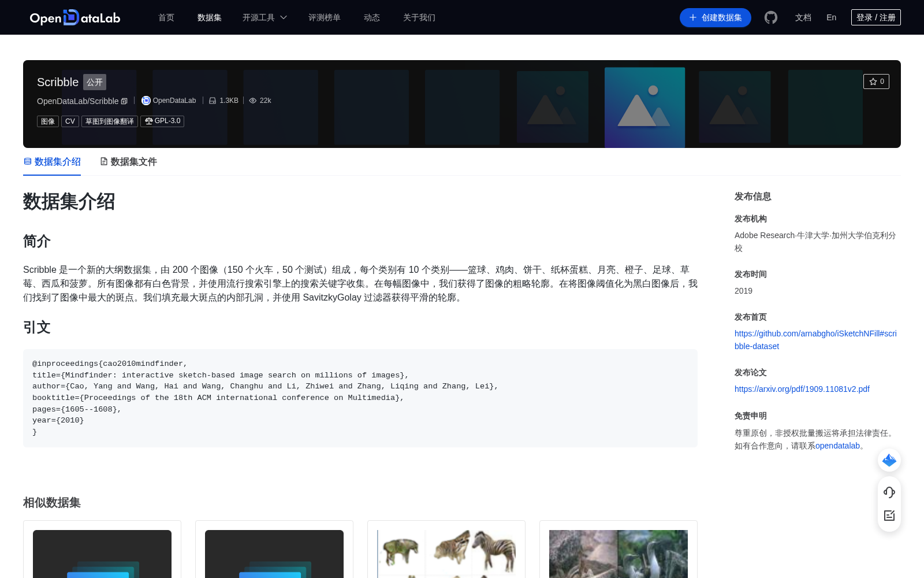The height and width of the screenshot is (578, 924).
Task: Click the highlighted blue image placeholder in banner
Action: tap(645, 108)
